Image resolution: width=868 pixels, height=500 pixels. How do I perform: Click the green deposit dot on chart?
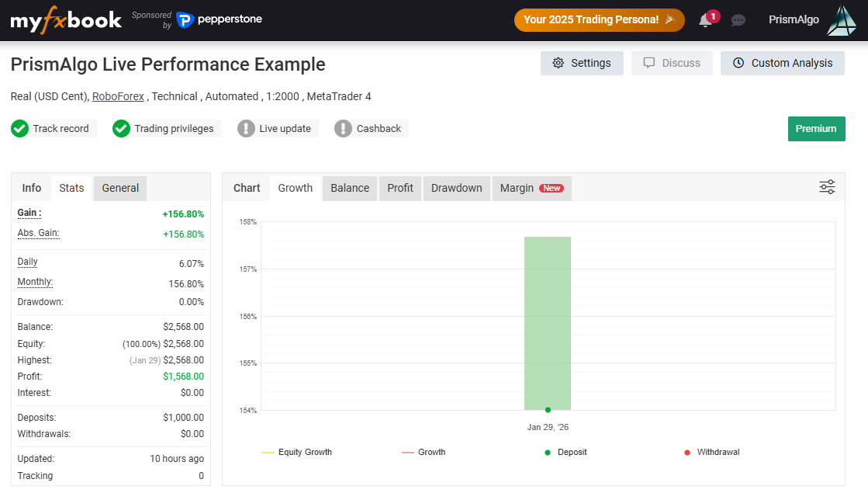click(x=548, y=410)
